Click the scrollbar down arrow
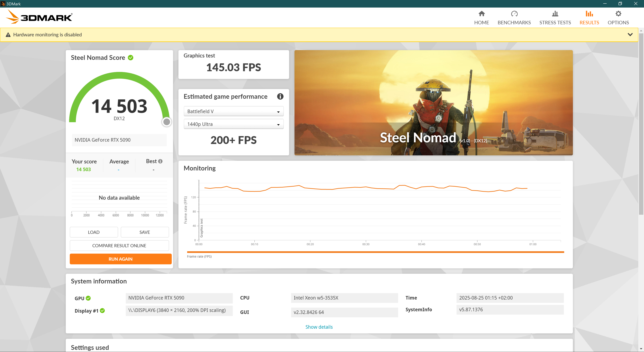644x352 pixels. click(x=641, y=349)
